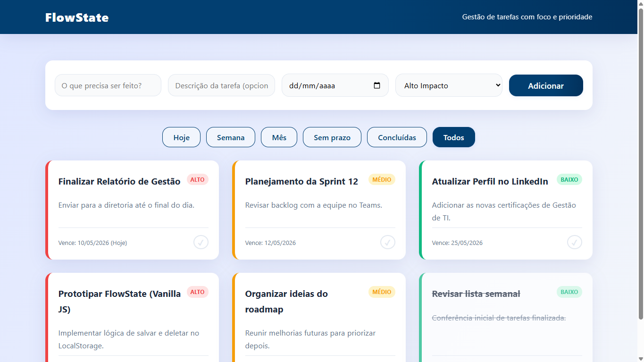The width and height of the screenshot is (644, 362).
Task: Click BAIXO badge on Atualizar Perfil no LinkedIn
Action: tap(569, 179)
